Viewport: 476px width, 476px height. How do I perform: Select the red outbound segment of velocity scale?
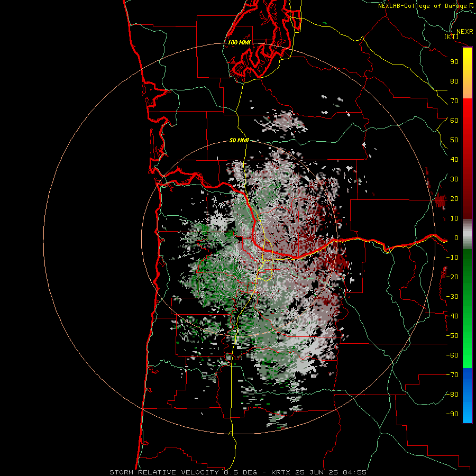(x=467, y=159)
